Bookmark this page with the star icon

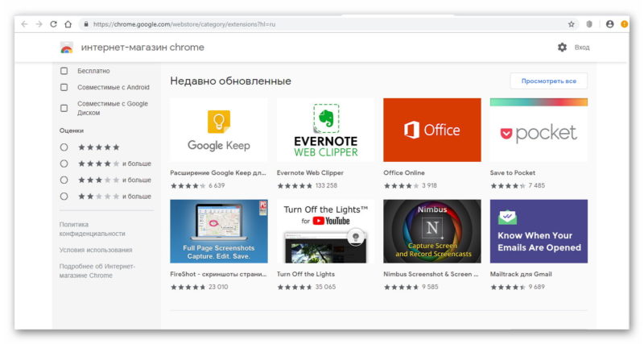coord(572,24)
